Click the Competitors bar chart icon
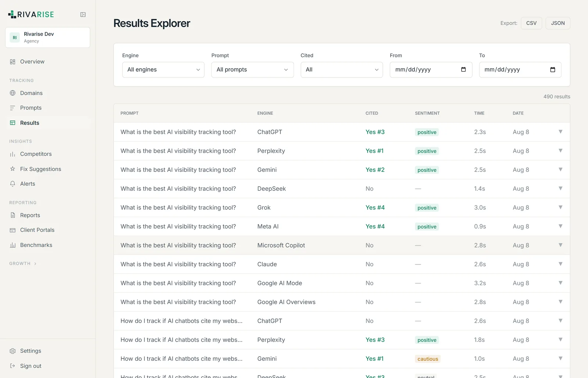The width and height of the screenshot is (588, 378). 12,154
